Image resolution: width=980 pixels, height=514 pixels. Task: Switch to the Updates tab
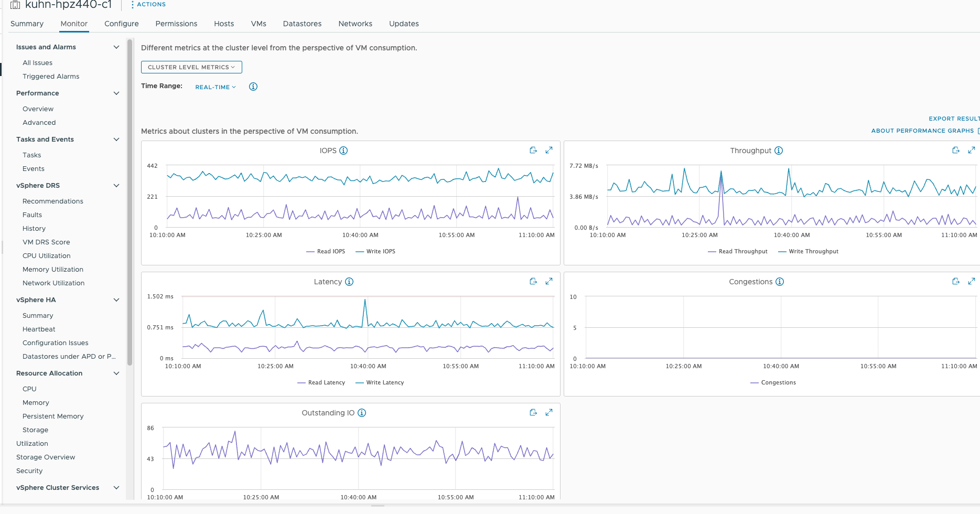tap(404, 24)
